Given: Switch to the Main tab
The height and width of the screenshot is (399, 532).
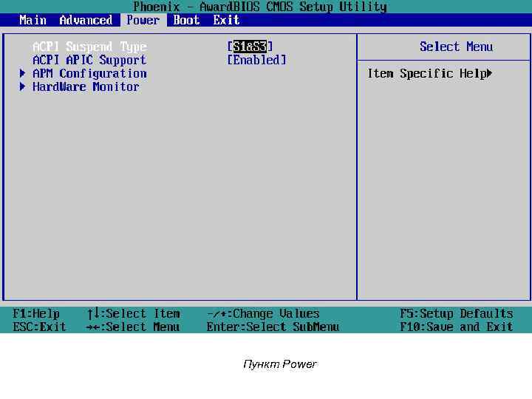Looking at the screenshot, I should tap(33, 20).
